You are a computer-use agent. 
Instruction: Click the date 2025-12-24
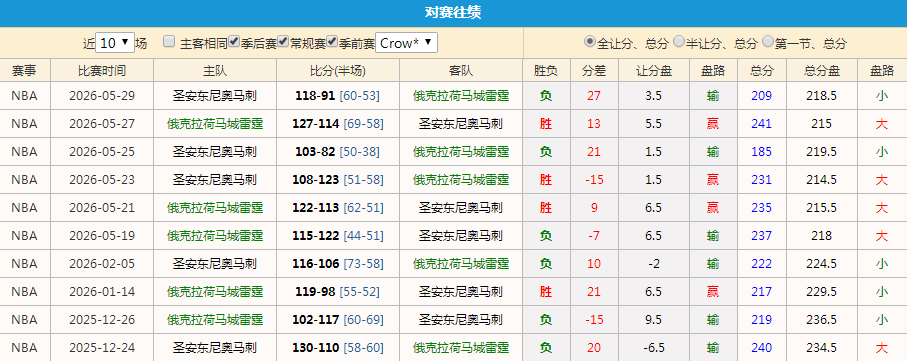coord(102,348)
